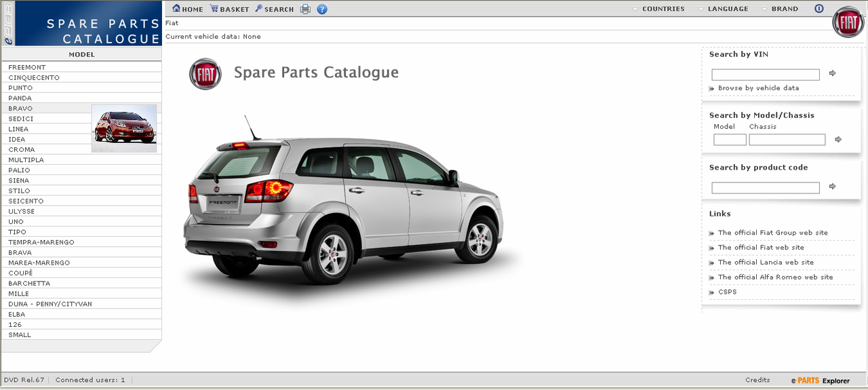The width and height of the screenshot is (868, 390).
Task: Select ULYSSE model
Action: coord(81,211)
